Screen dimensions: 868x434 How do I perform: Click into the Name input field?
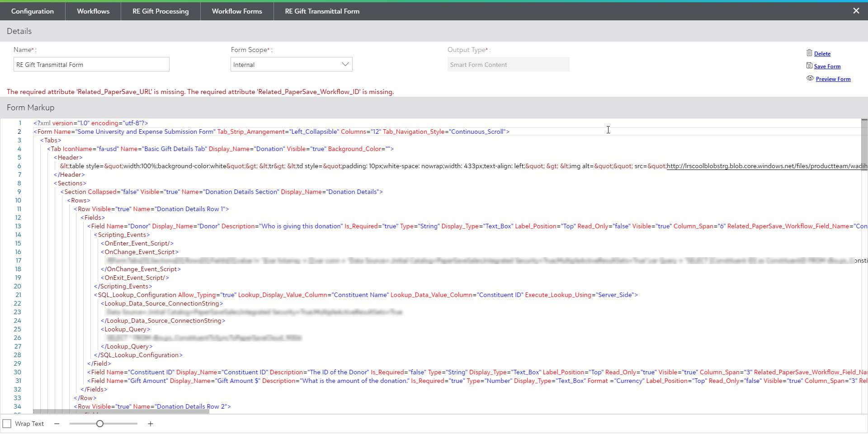[x=91, y=64]
